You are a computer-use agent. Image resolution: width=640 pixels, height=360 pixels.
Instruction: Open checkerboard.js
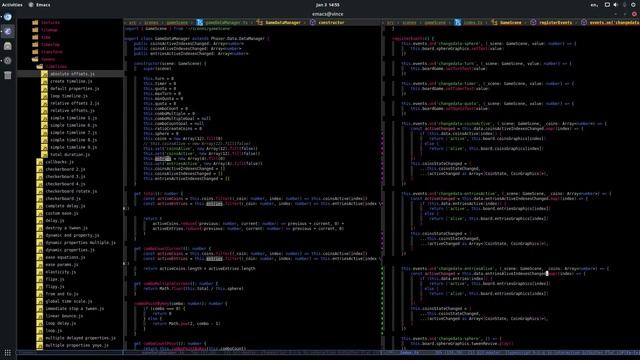pyautogui.click(x=63, y=199)
